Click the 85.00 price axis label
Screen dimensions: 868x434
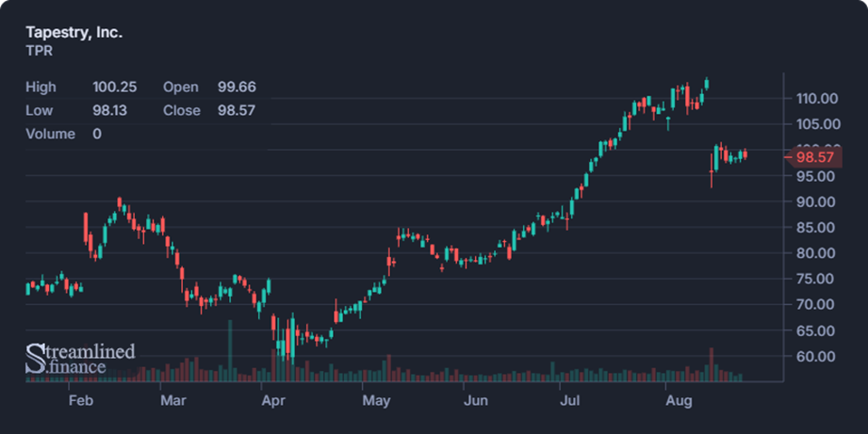click(x=816, y=227)
